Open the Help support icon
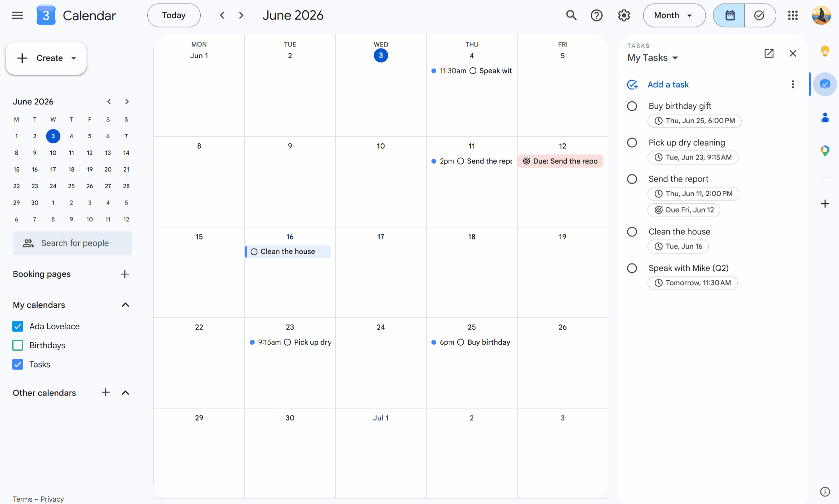839x504 pixels. point(597,15)
